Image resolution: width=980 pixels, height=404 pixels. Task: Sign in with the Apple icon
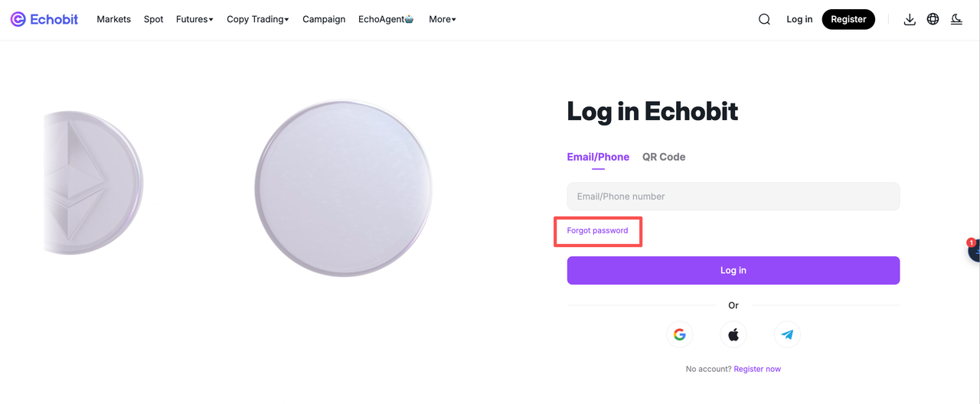click(x=733, y=334)
